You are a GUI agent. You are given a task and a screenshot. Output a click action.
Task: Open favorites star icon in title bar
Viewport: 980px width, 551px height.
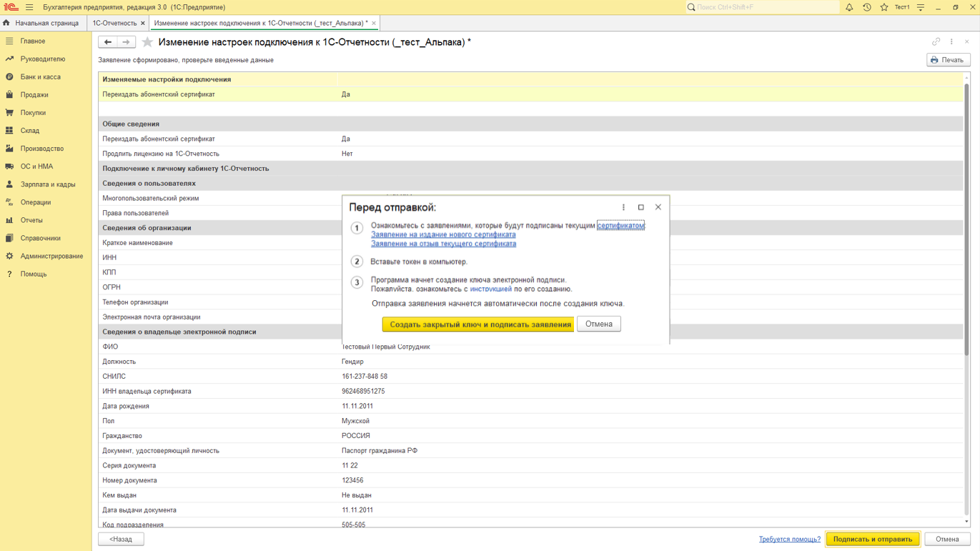[884, 7]
